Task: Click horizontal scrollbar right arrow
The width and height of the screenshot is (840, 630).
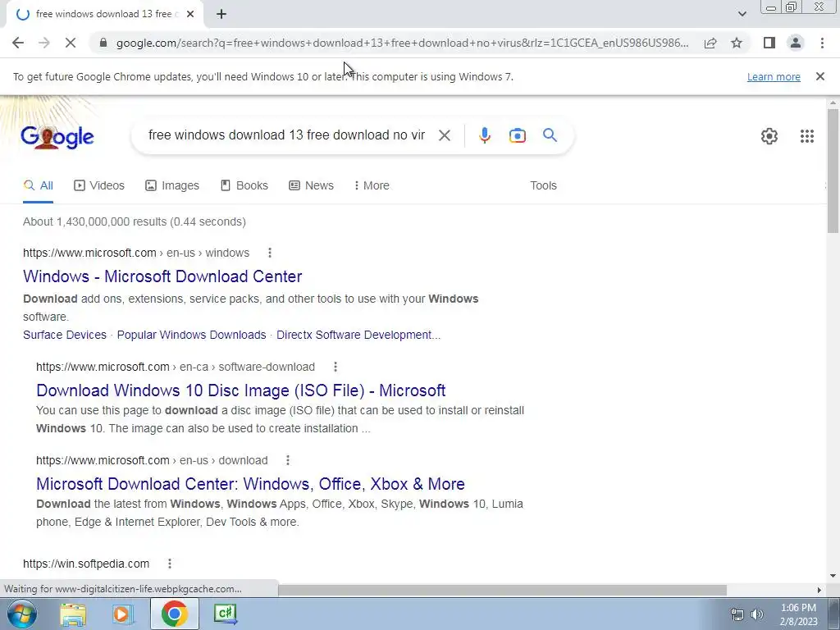Action: [x=819, y=590]
